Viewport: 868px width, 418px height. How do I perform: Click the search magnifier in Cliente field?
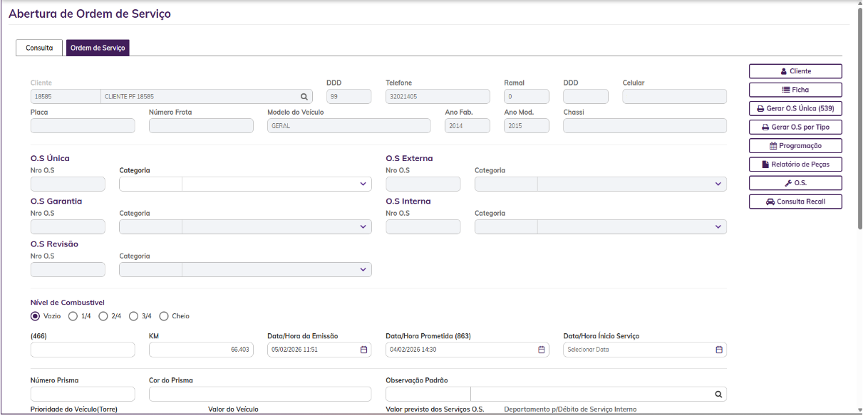tap(304, 96)
